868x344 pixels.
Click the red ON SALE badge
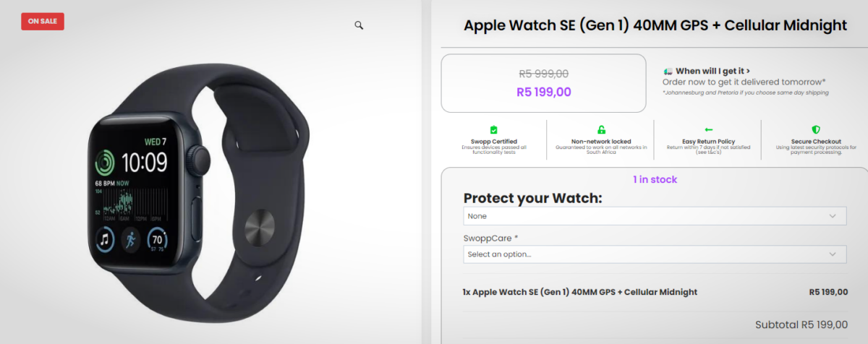[x=43, y=22]
